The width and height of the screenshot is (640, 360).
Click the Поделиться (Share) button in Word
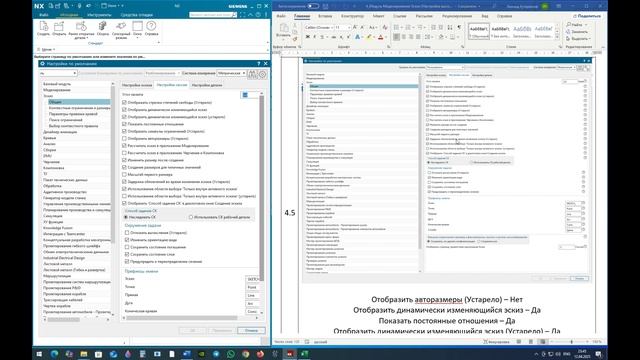[x=587, y=16]
